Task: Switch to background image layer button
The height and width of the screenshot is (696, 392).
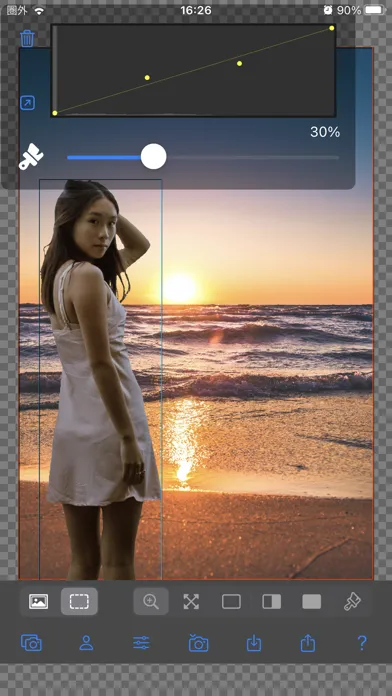Action: point(39,601)
